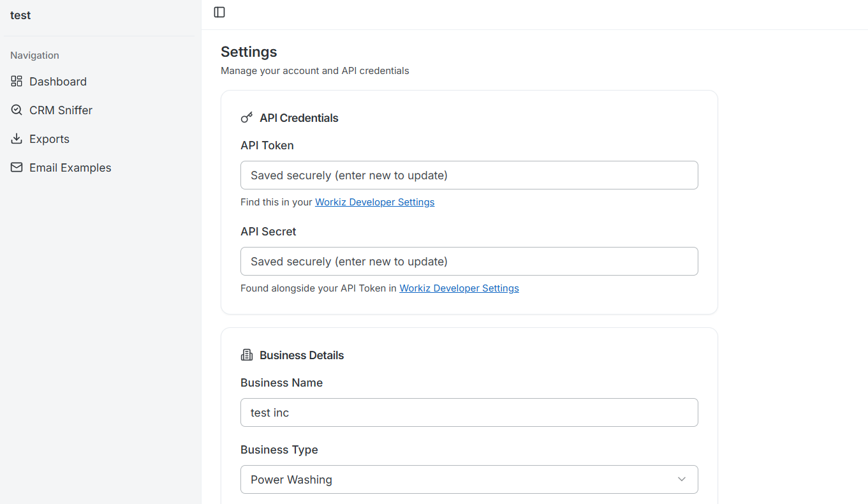Open the Business Type dropdown
This screenshot has width=868, height=504.
469,479
